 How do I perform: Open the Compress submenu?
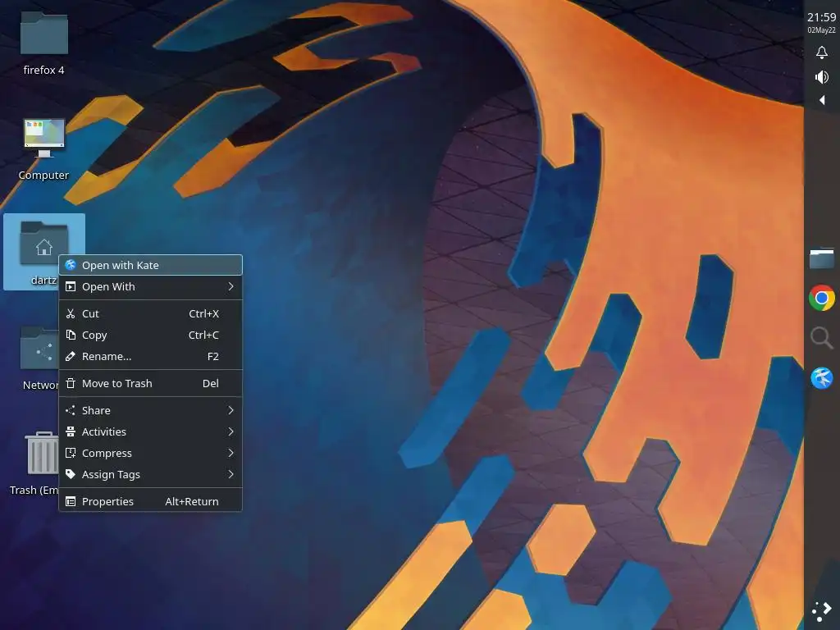151,453
